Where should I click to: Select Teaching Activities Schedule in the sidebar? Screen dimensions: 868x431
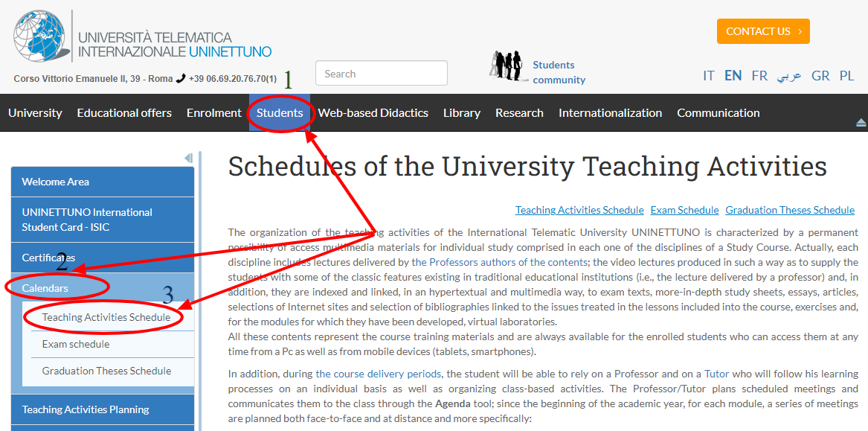106,317
